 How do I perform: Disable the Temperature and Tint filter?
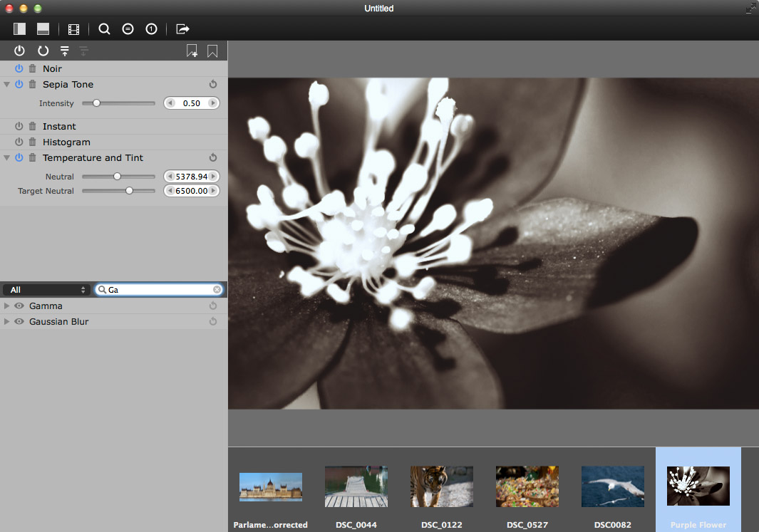pyautogui.click(x=19, y=158)
